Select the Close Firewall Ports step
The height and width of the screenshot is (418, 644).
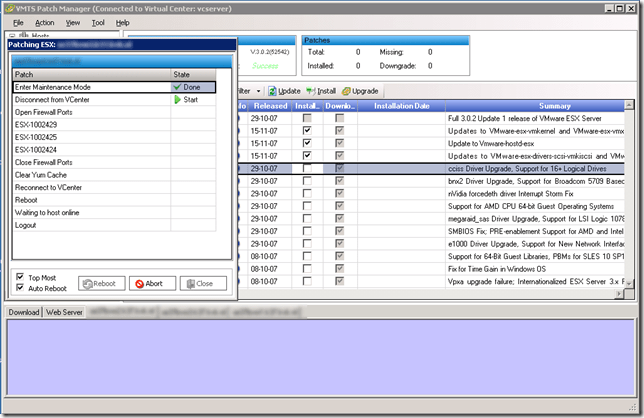point(114,162)
